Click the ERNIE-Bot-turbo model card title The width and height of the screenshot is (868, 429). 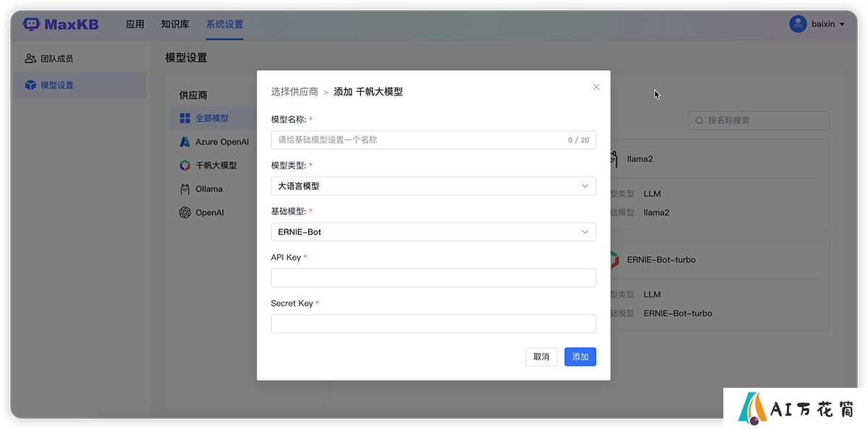coord(661,260)
